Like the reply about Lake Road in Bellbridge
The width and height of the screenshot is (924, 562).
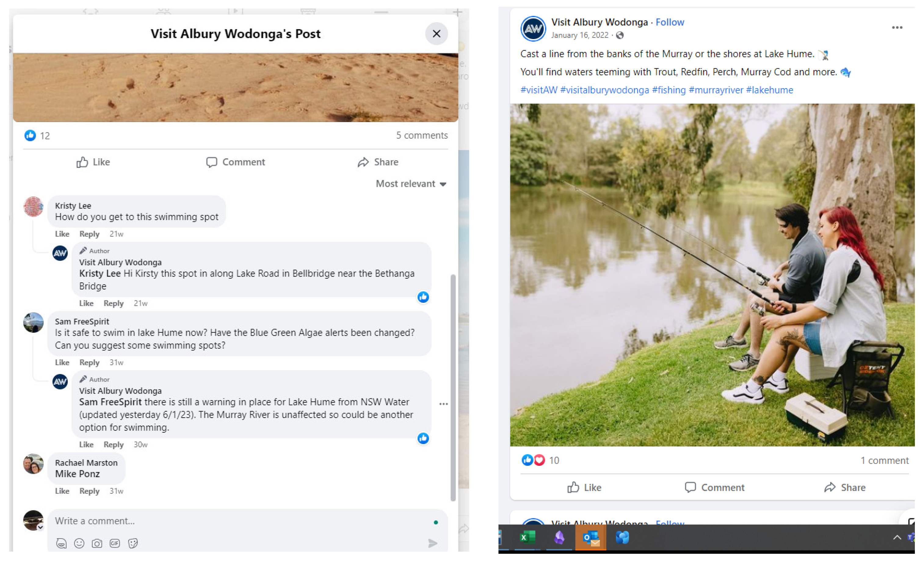coord(86,303)
